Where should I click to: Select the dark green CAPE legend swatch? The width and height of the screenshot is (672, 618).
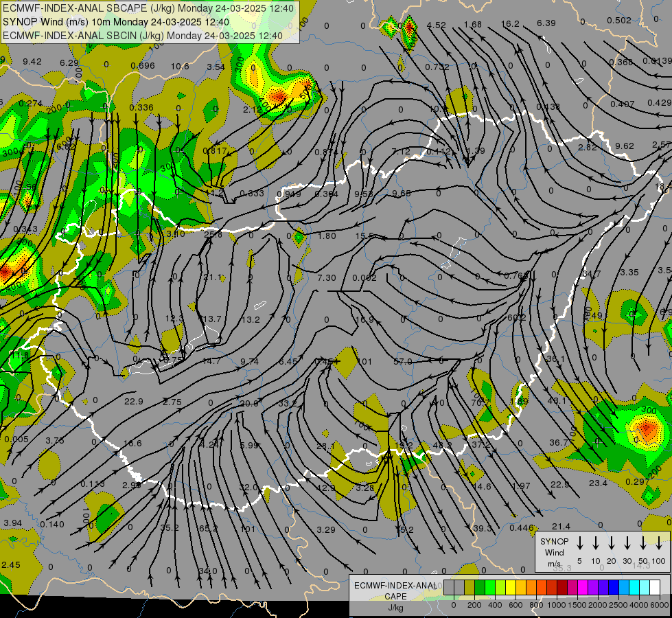pos(480,588)
